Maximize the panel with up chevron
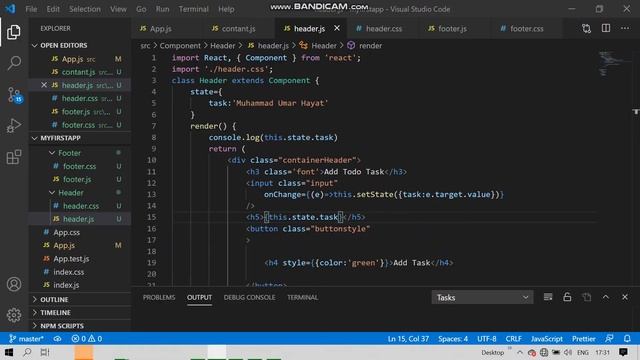 coord(606,297)
